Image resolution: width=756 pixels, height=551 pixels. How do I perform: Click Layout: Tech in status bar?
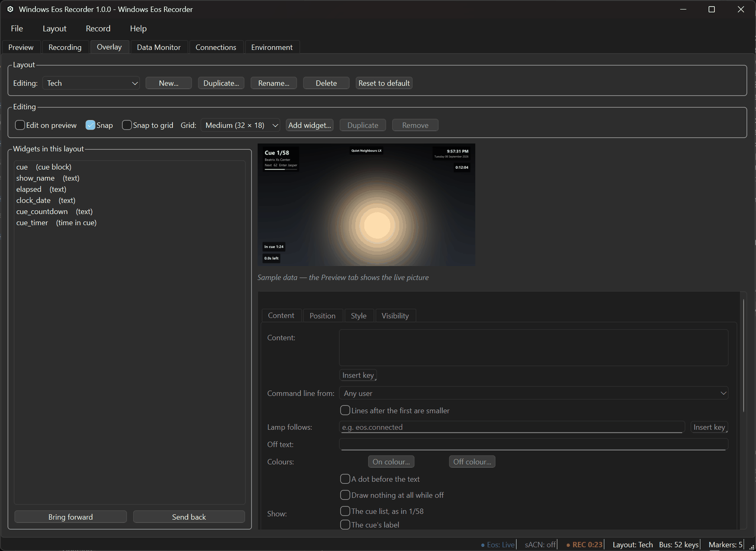click(x=633, y=545)
